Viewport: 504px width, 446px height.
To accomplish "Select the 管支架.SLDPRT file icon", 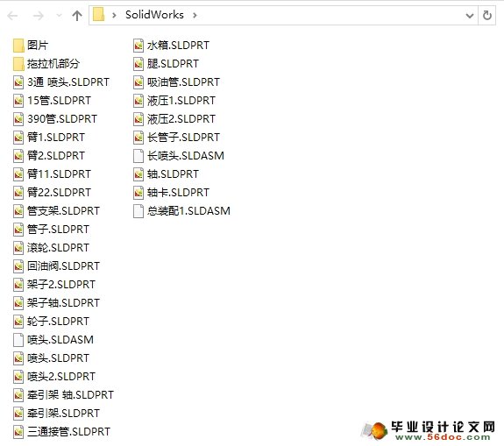I will 18,211.
